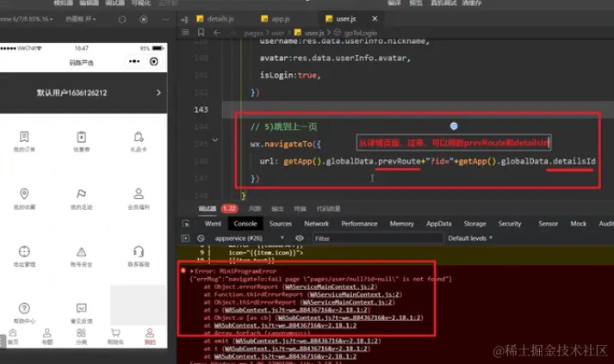Click the Compile item in top toolbar

tap(394, 3)
